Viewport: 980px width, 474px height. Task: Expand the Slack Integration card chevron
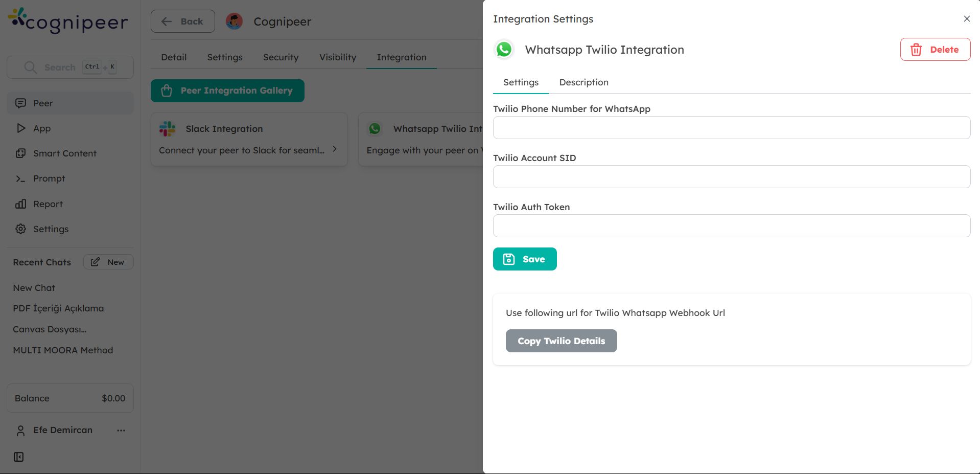click(x=335, y=149)
